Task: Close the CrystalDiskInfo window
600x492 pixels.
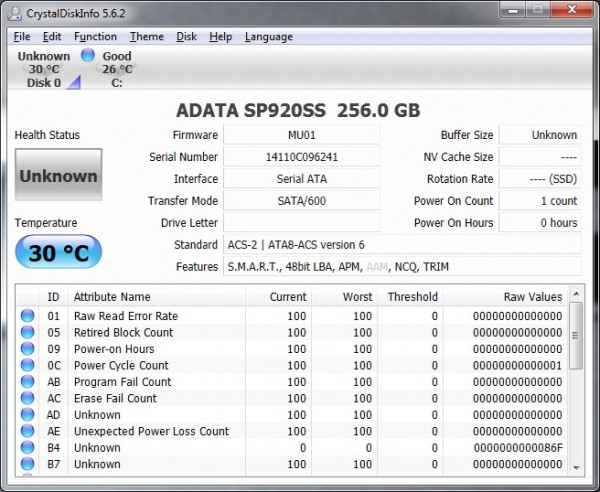Action: coord(572,10)
